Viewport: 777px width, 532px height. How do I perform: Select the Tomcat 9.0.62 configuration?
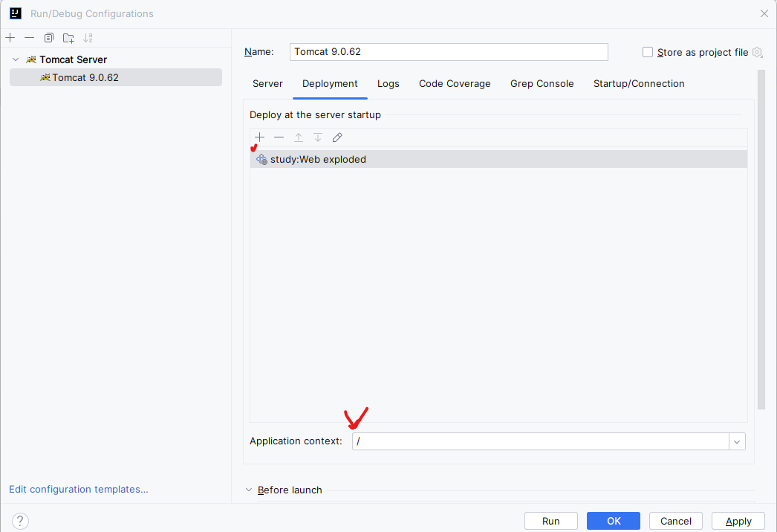115,77
